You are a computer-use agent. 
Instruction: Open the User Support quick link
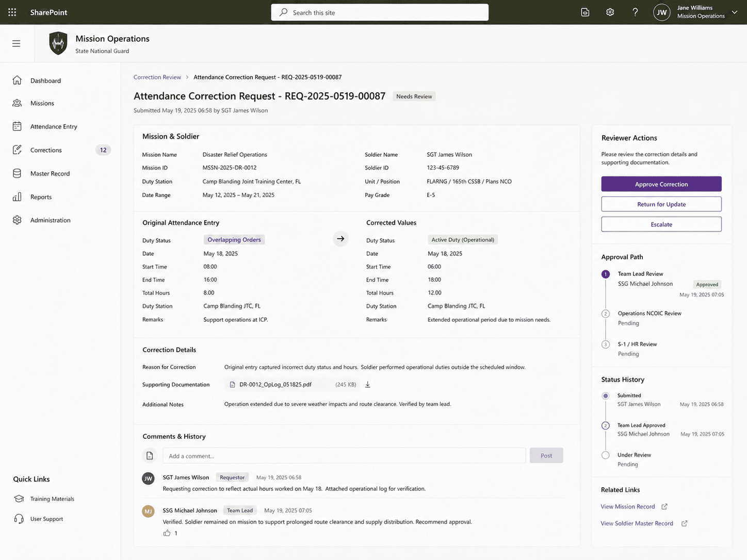46,519
